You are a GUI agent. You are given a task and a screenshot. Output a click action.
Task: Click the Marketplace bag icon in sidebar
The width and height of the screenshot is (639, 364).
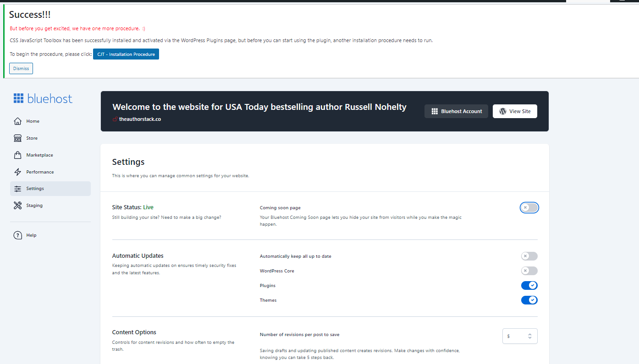point(18,155)
